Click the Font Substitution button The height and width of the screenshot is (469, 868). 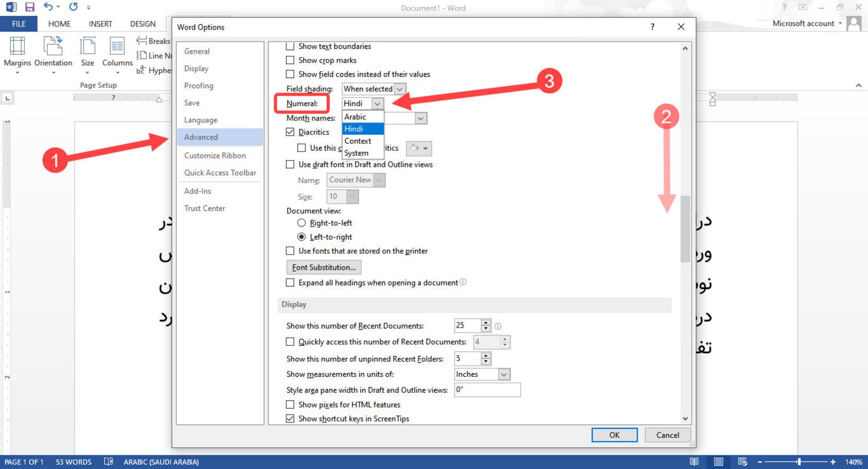click(x=324, y=267)
